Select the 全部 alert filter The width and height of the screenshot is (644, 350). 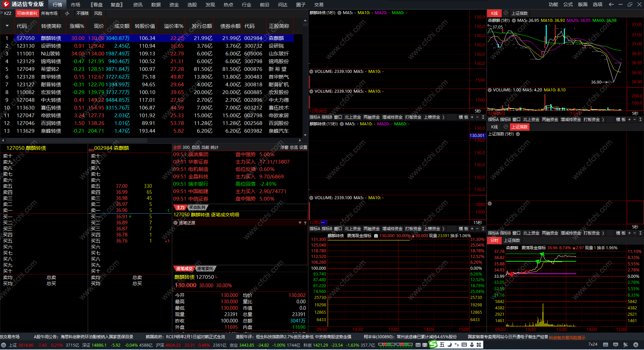point(177,147)
